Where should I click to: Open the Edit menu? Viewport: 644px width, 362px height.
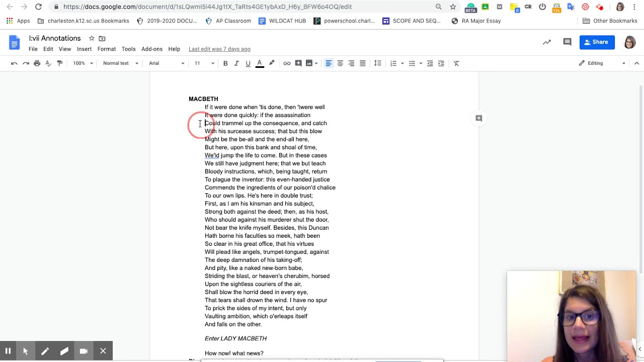tap(48, 49)
